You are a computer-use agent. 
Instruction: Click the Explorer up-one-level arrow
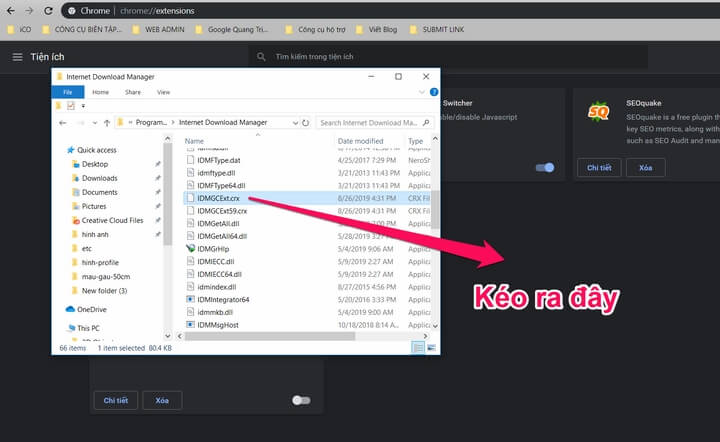point(107,123)
